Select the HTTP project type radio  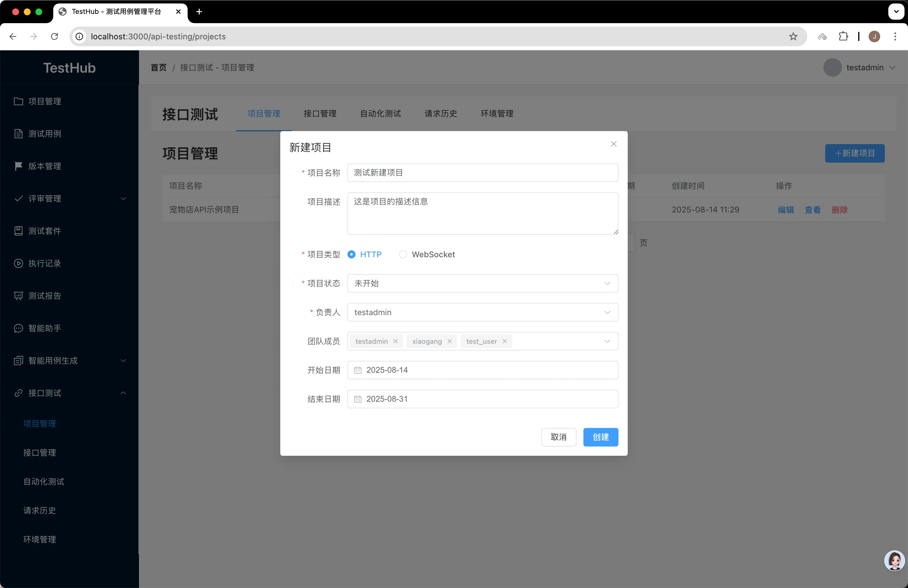352,254
